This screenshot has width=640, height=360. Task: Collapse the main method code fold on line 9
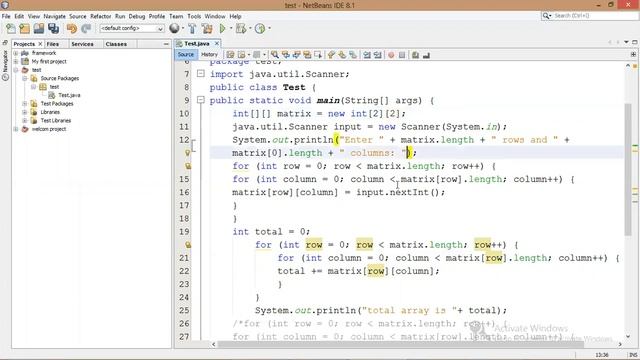tap(200, 100)
